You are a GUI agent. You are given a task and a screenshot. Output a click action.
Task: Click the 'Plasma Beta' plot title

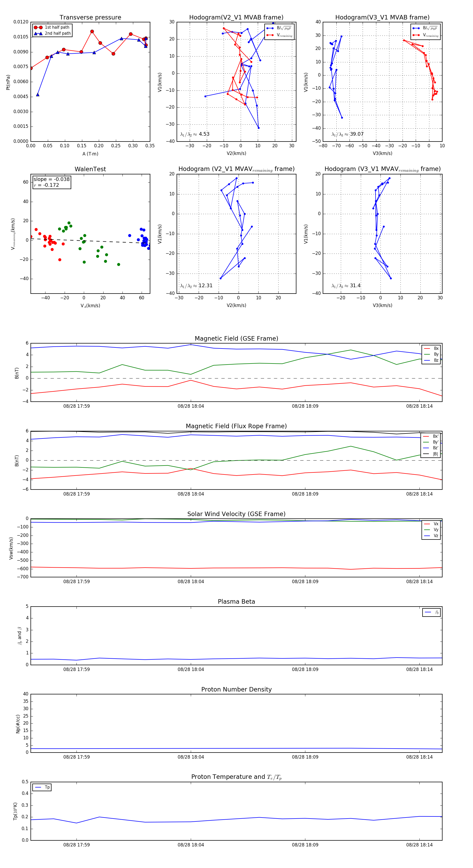236,602
